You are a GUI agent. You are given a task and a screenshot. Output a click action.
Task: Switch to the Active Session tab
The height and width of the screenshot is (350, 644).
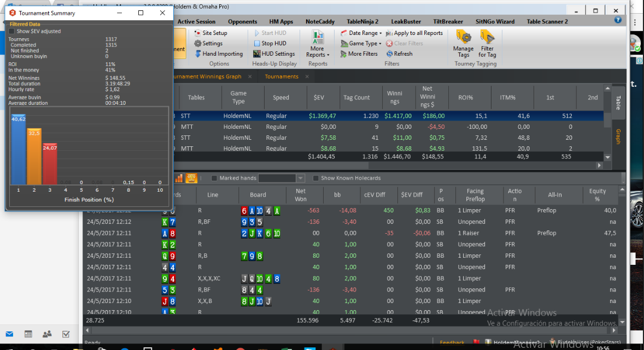pyautogui.click(x=196, y=21)
